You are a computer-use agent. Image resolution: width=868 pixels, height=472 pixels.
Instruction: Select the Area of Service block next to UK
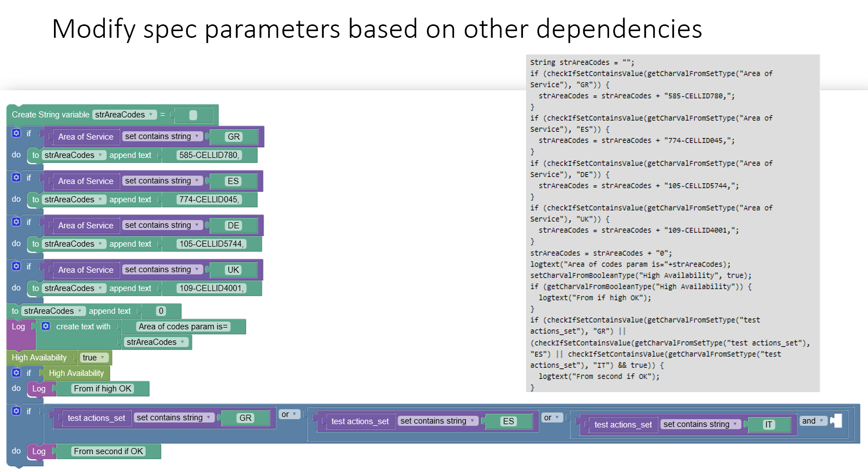86,270
